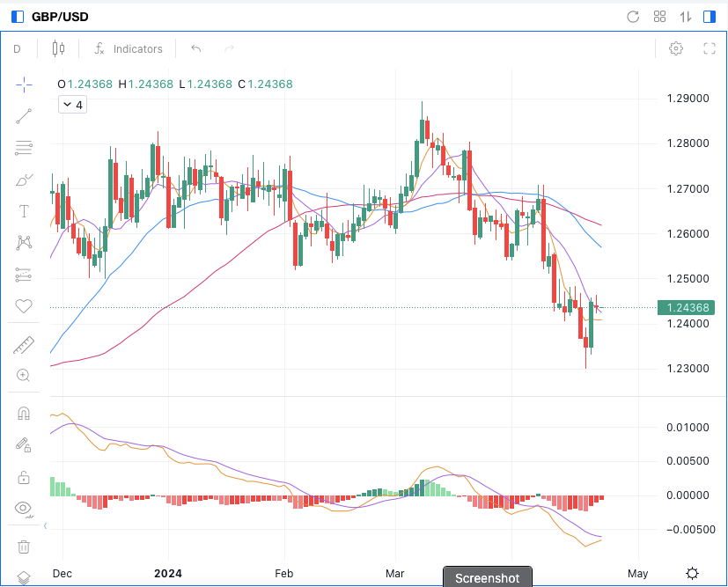The image size is (728, 587).
Task: Open the Fibonacci retracement tools
Action: (24, 148)
